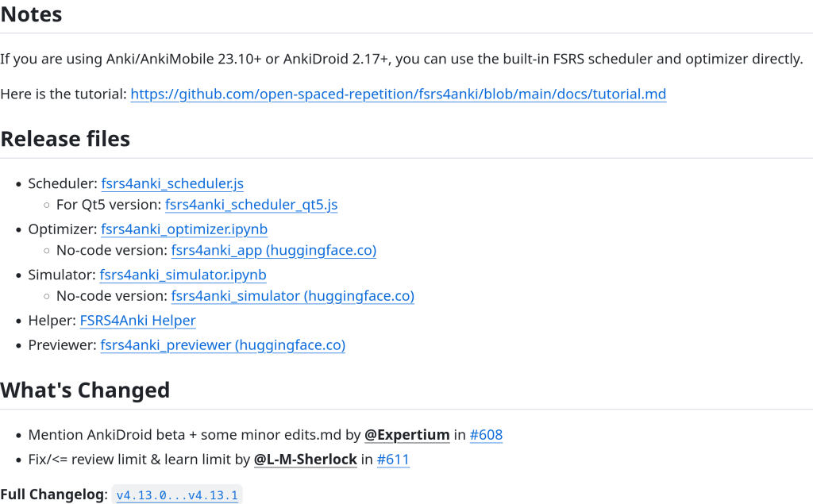
Task: Click the Release files heading
Action: click(65, 139)
